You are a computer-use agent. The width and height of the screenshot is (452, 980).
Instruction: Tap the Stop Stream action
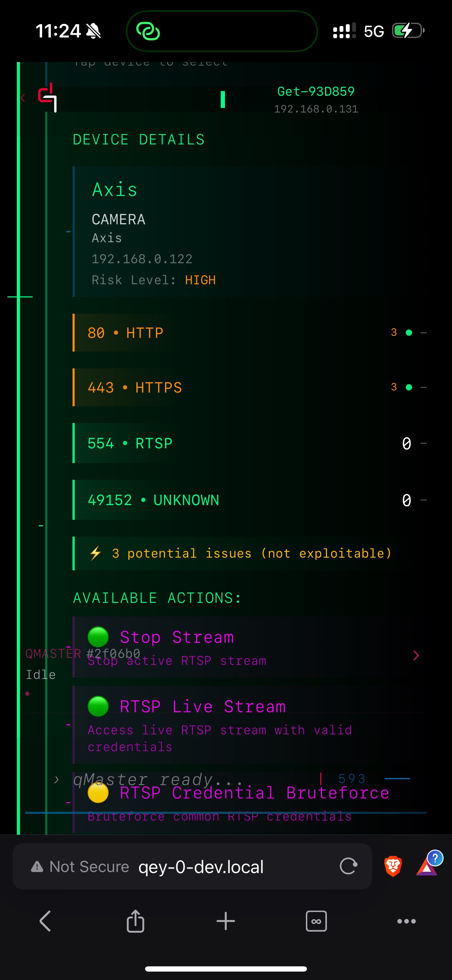[x=249, y=647]
